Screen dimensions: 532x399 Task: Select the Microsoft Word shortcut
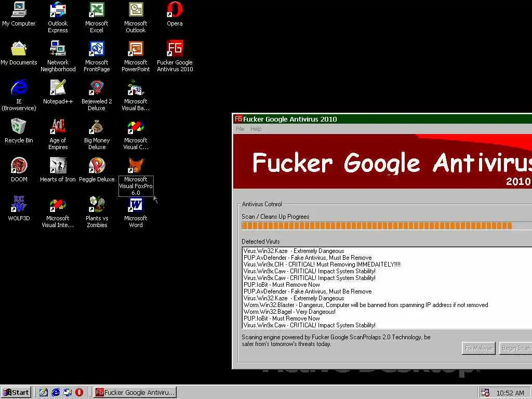click(x=136, y=212)
